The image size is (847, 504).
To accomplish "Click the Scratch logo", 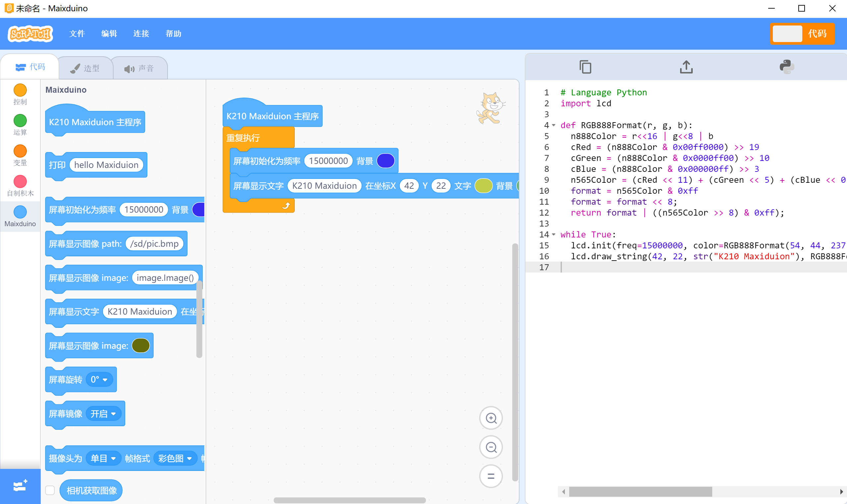I will [x=30, y=34].
